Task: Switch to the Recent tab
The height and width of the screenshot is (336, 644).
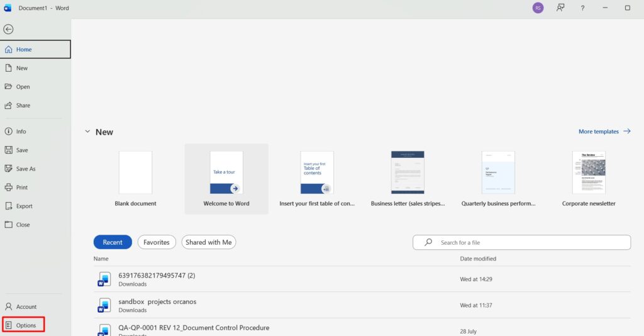Action: point(113,242)
